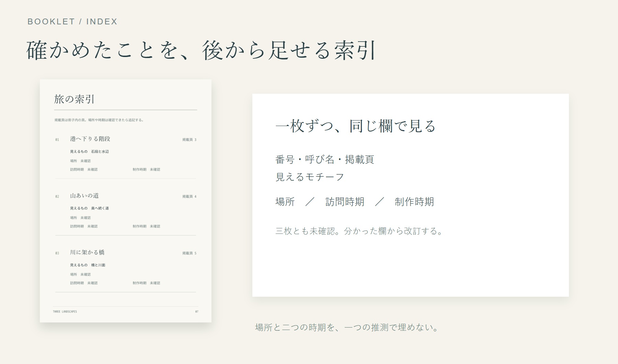Click '掲載頁 4' page reference
This screenshot has height=364, width=618.
coord(189,196)
